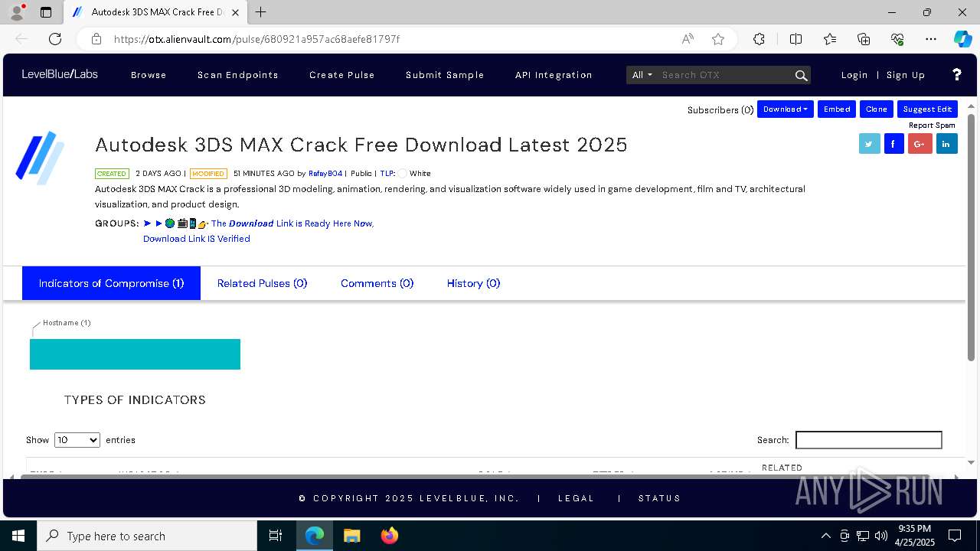Screen dimensions: 980x551
Task: Open the help question mark icon
Action: point(956,74)
